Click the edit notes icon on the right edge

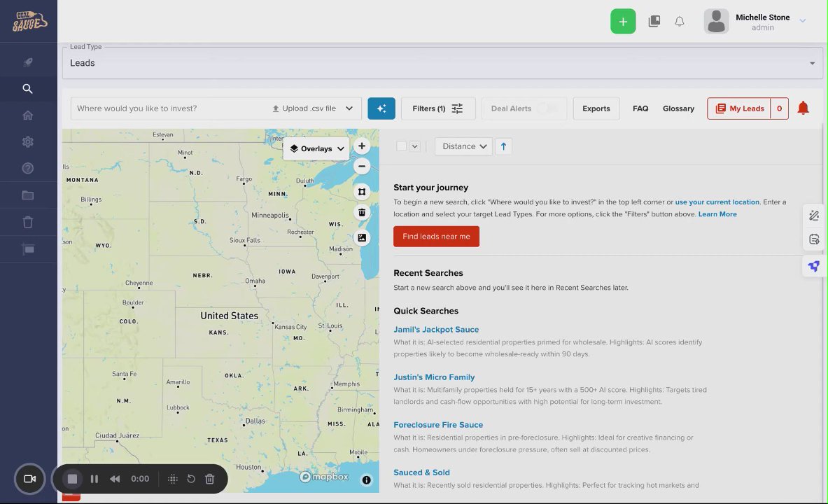pos(814,215)
